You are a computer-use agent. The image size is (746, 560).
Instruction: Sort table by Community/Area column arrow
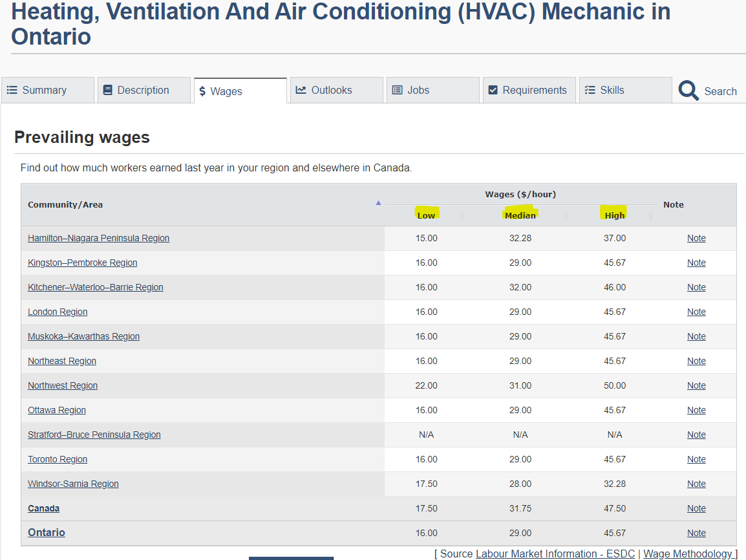(x=378, y=203)
